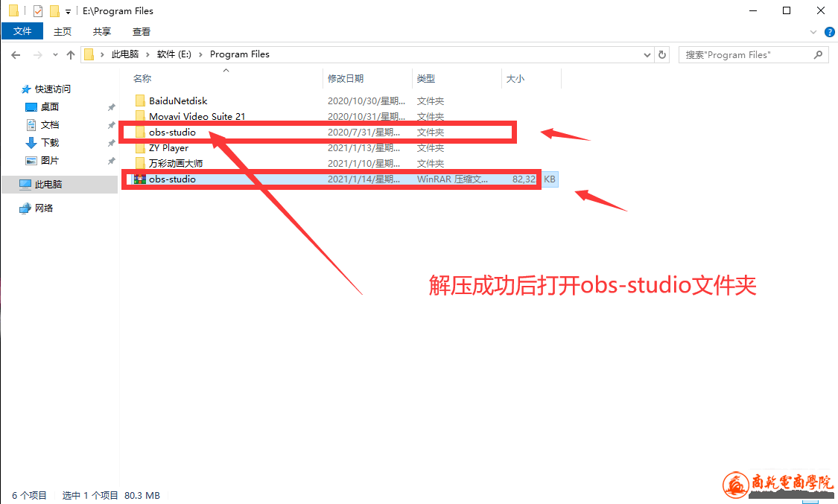Select the obs-studio folder icon
838x504 pixels.
pos(140,132)
